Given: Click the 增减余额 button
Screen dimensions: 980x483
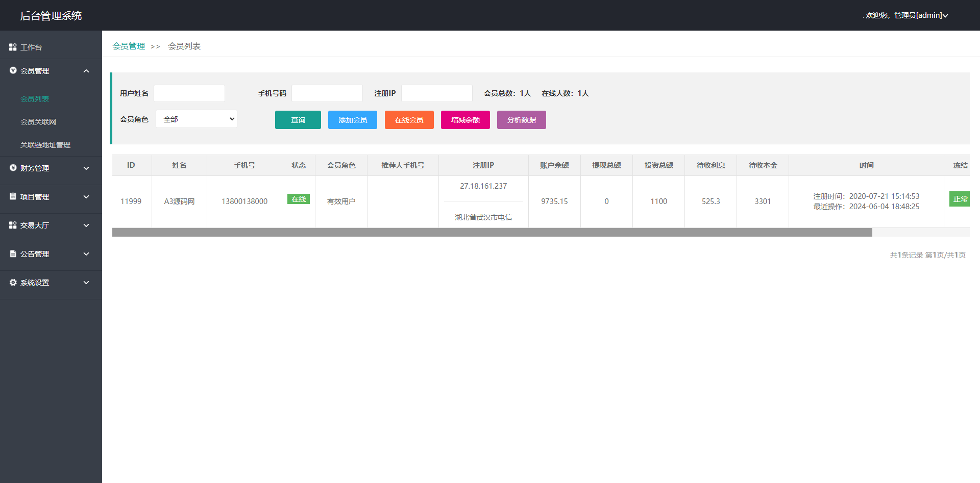Looking at the screenshot, I should pos(465,120).
